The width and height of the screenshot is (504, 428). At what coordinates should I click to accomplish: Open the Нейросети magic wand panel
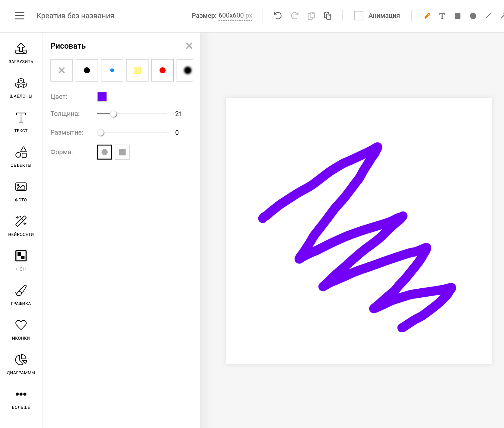click(21, 226)
